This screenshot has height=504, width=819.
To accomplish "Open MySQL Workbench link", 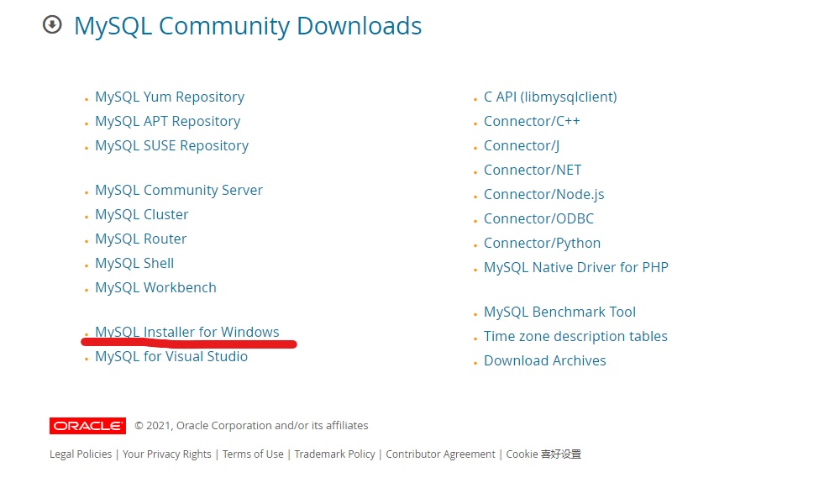I will [x=155, y=287].
